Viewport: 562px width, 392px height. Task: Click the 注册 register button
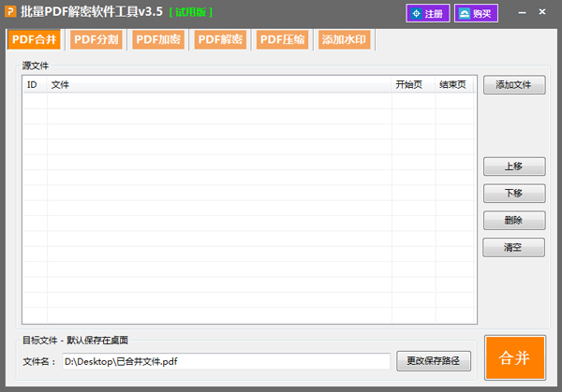427,14
